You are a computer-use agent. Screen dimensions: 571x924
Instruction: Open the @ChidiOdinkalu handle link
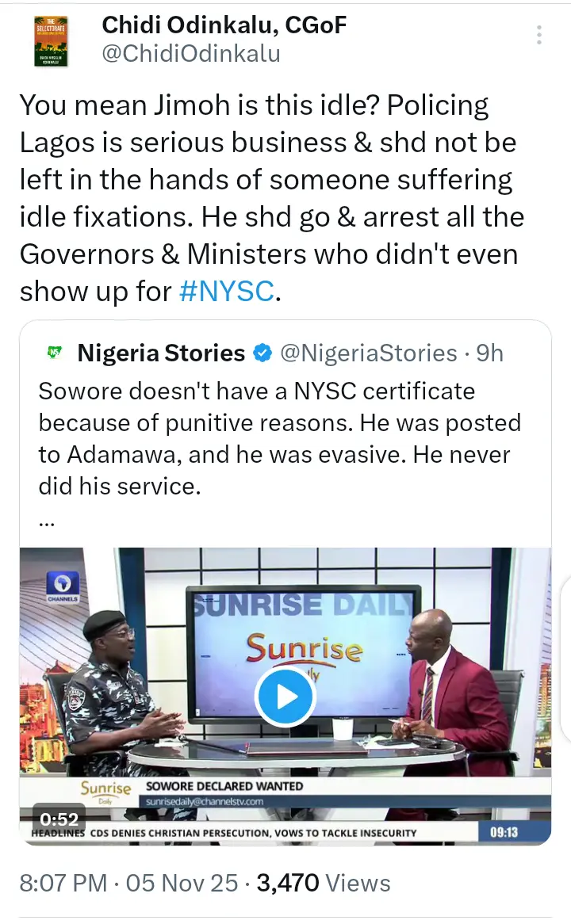190,53
